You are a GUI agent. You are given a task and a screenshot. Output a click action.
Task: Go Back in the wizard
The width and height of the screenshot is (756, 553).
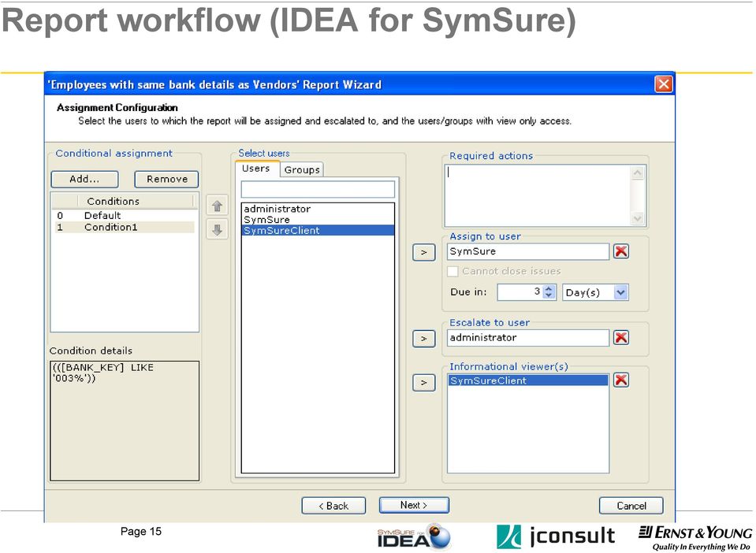[x=333, y=506]
